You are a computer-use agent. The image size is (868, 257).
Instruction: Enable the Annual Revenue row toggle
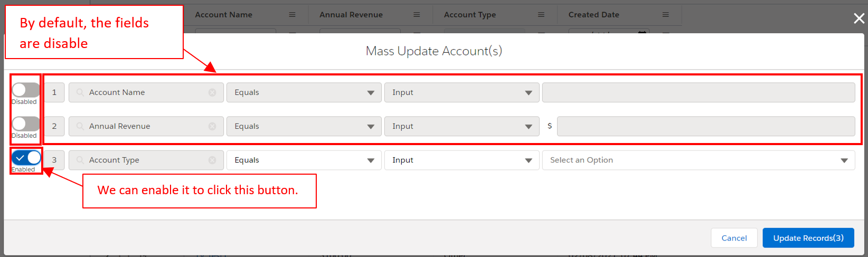point(26,124)
